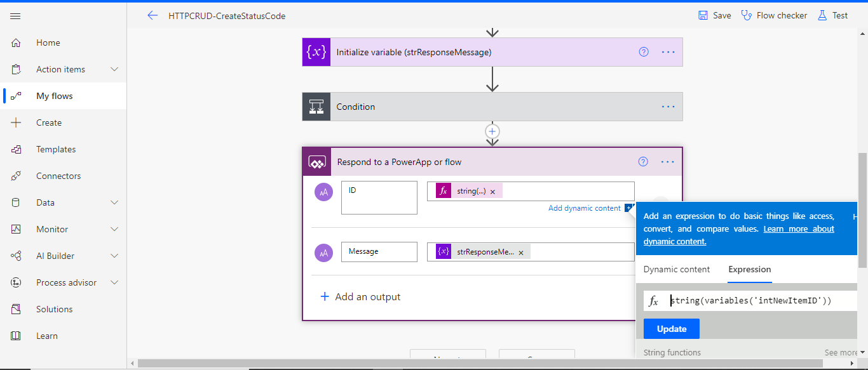868x370 pixels.
Task: Open My flows from the sidebar
Action: (55, 95)
